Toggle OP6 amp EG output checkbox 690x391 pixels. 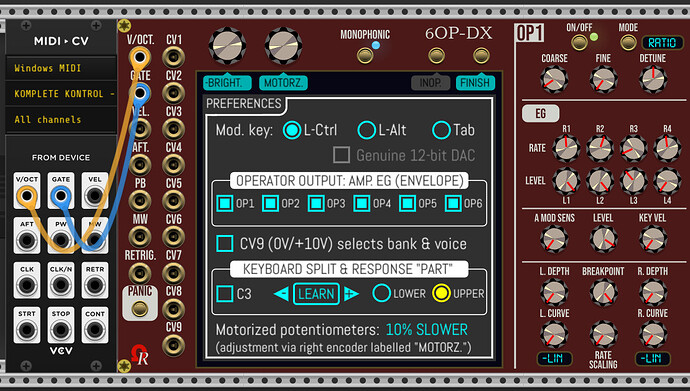[453, 204]
